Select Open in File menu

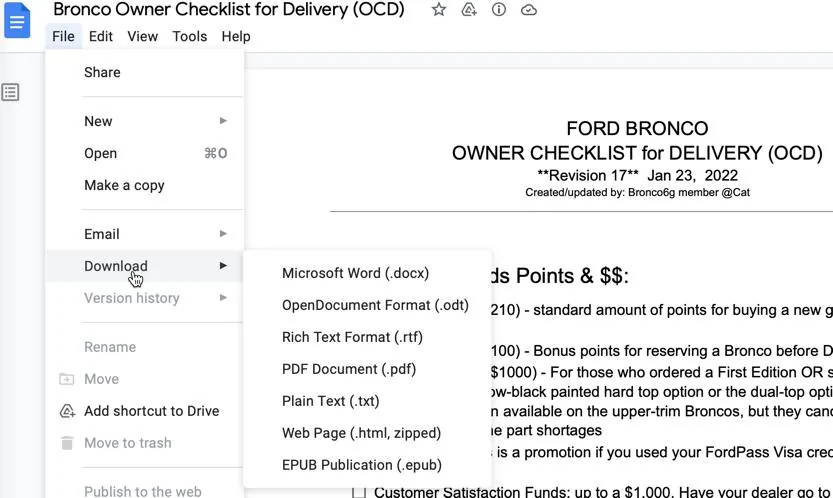pos(144,153)
